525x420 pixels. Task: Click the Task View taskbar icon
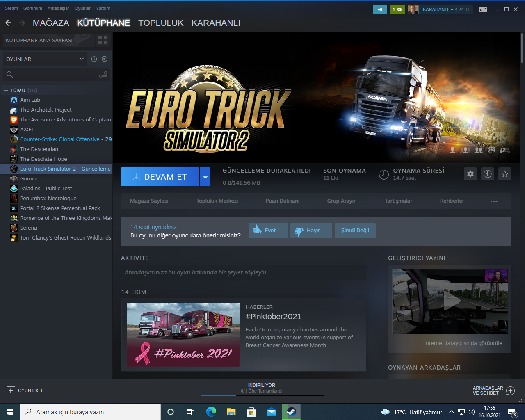coord(190,412)
